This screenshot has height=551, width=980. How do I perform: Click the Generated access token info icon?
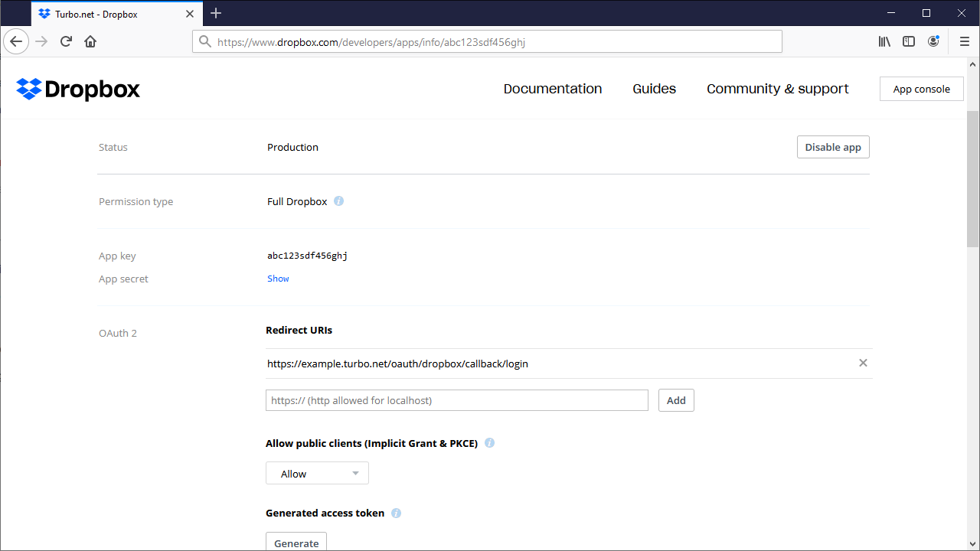tap(396, 513)
